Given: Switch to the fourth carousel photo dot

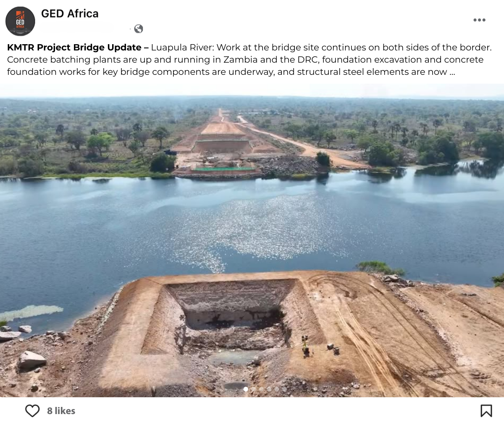Looking at the screenshot, I should (269, 389).
